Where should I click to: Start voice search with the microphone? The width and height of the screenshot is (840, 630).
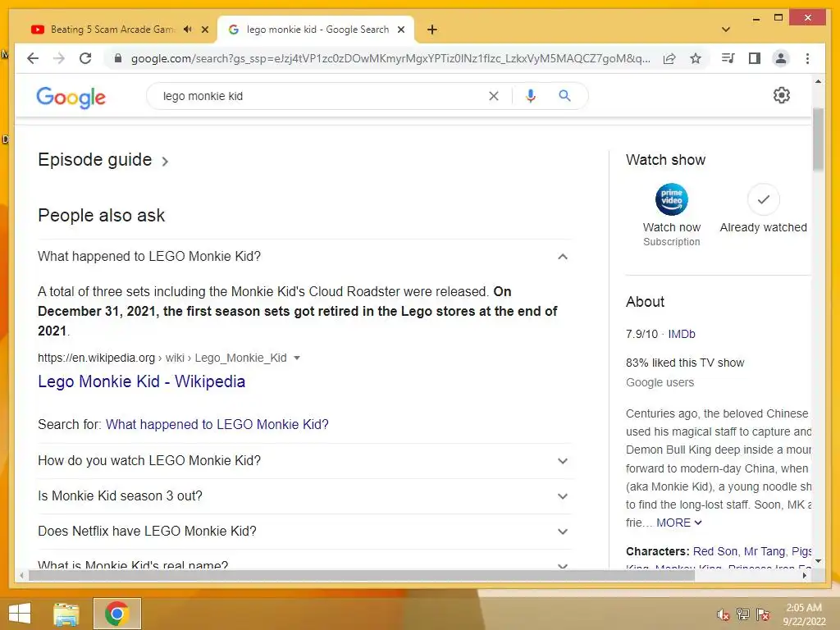(531, 96)
